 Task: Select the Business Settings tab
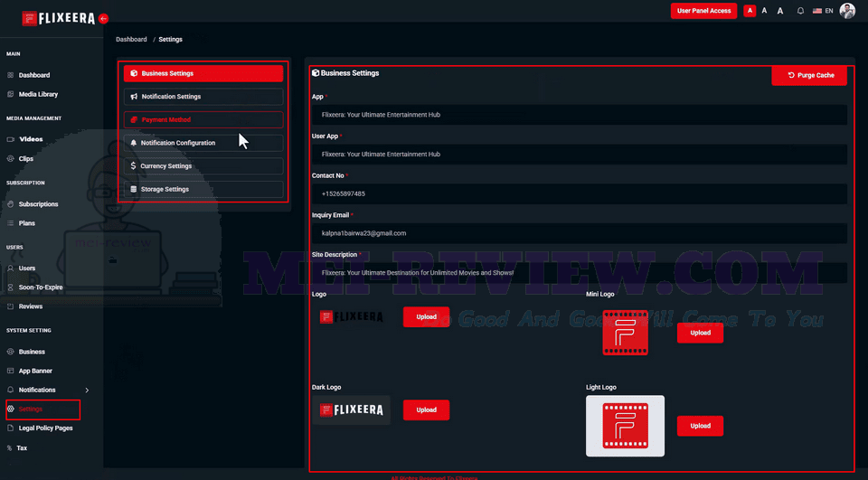203,73
